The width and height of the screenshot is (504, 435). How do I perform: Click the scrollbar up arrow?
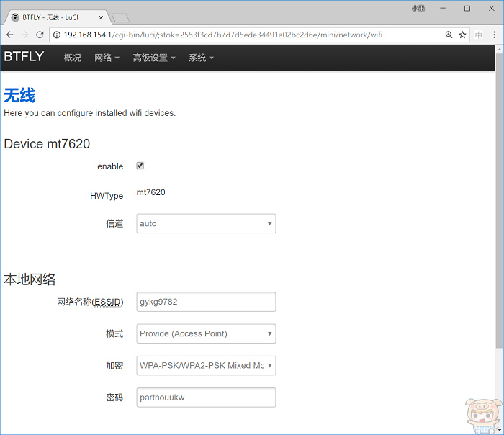point(499,49)
